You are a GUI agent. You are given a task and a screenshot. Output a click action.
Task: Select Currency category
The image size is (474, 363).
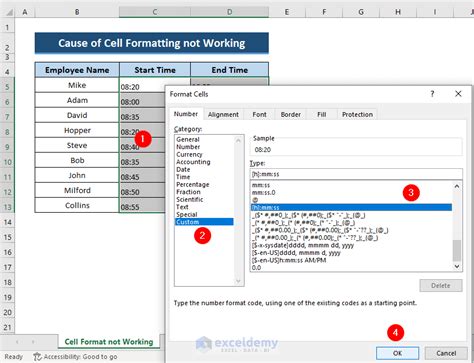click(x=204, y=154)
